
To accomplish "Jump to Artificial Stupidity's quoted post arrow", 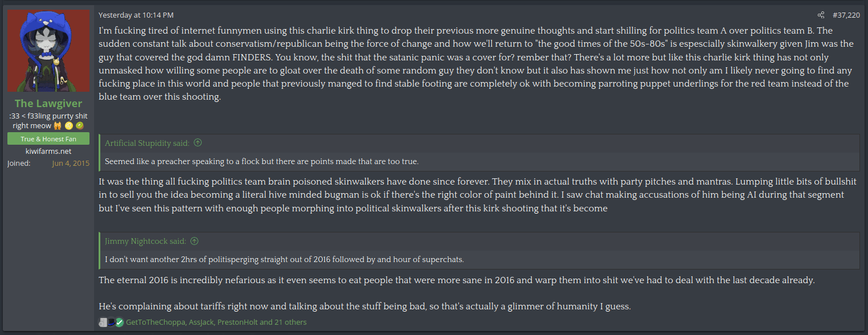I will [x=198, y=143].
